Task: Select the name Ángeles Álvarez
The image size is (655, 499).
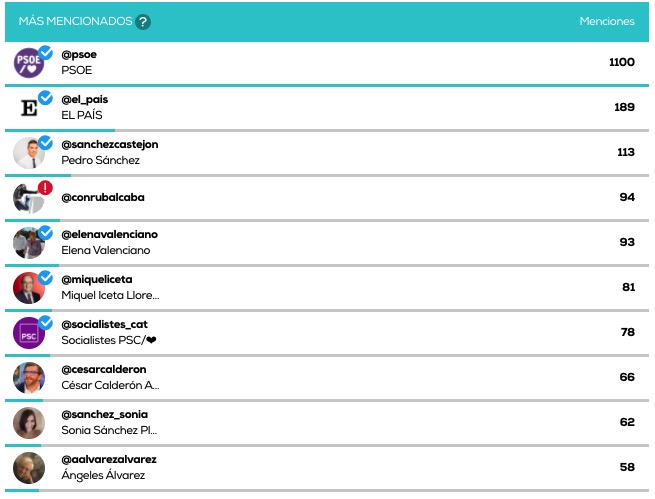Action: tap(103, 475)
